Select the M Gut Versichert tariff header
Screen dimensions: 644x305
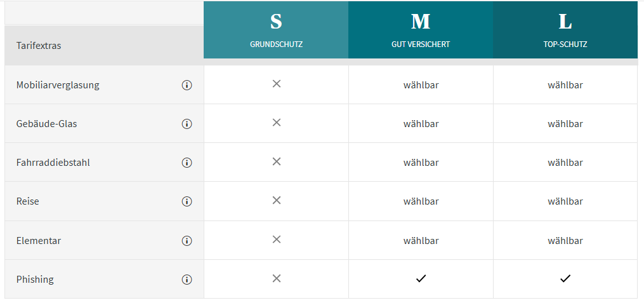(421, 30)
